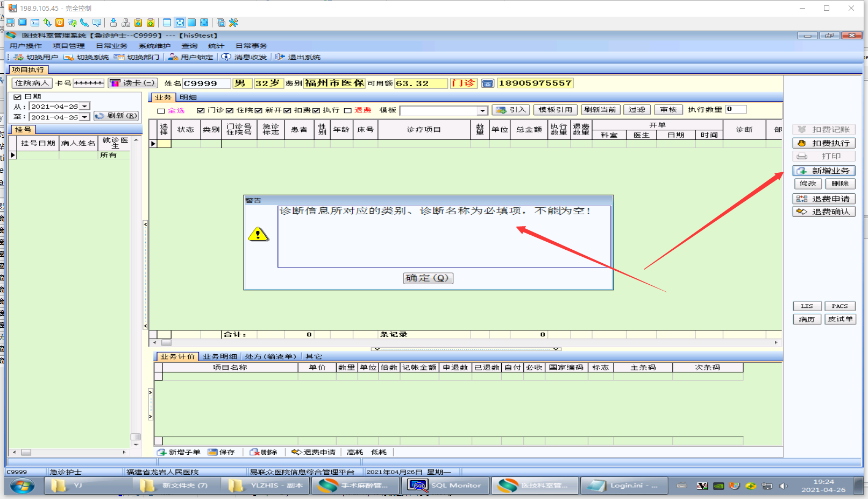Click the 姓名 name input field
868x499 pixels.
[x=207, y=83]
